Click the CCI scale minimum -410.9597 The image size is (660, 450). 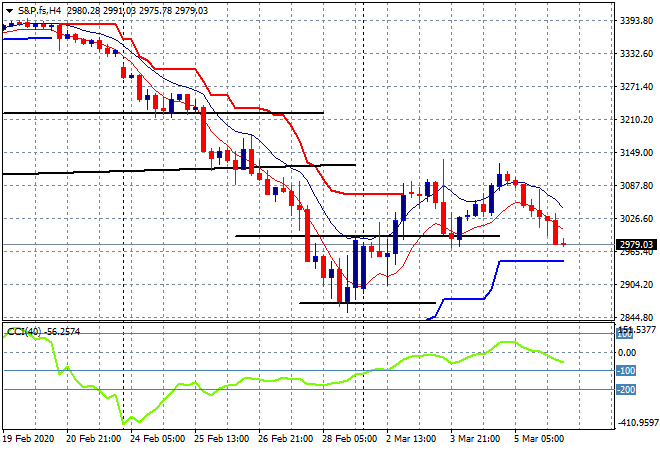pyautogui.click(x=637, y=422)
